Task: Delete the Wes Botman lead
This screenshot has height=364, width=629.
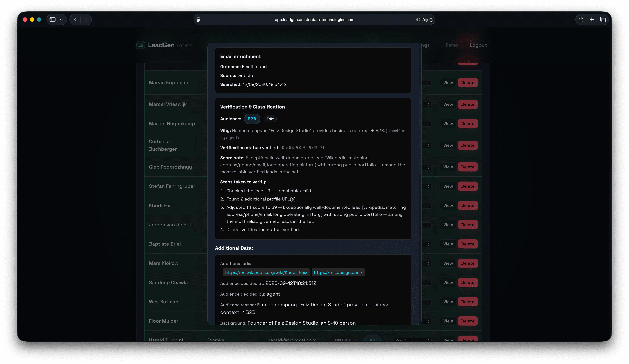Action: 468,302
